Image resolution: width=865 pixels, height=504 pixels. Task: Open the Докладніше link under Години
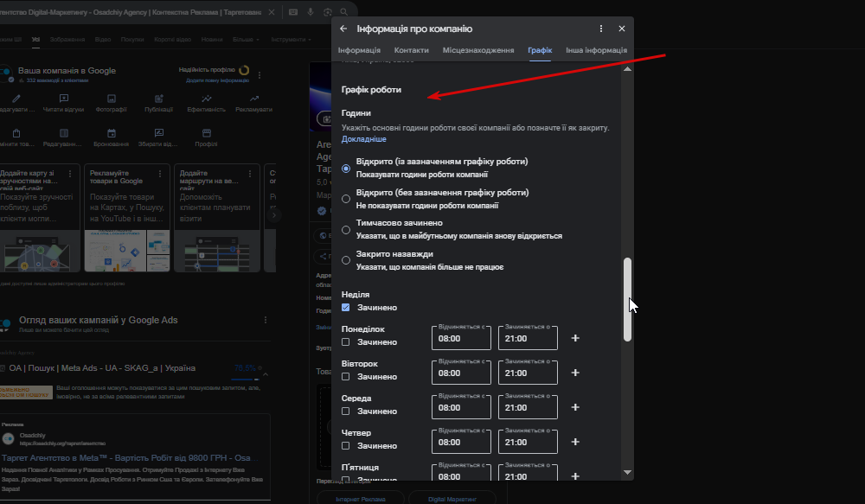pyautogui.click(x=363, y=139)
